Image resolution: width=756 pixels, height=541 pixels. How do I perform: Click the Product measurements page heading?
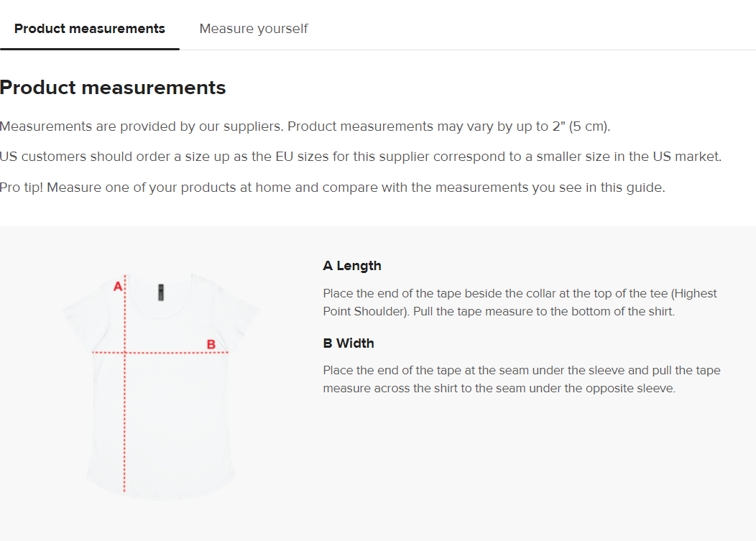point(113,88)
